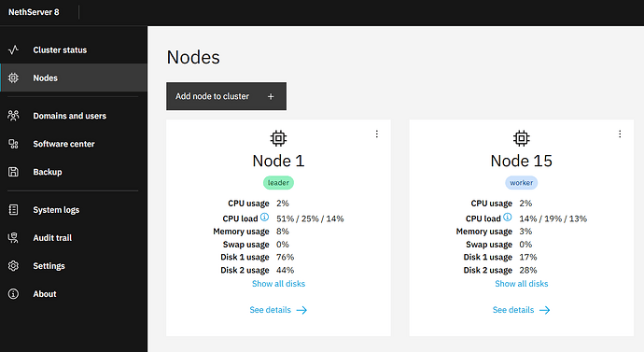Click Node 15 Swap usage label
644x352 pixels.
coord(489,245)
